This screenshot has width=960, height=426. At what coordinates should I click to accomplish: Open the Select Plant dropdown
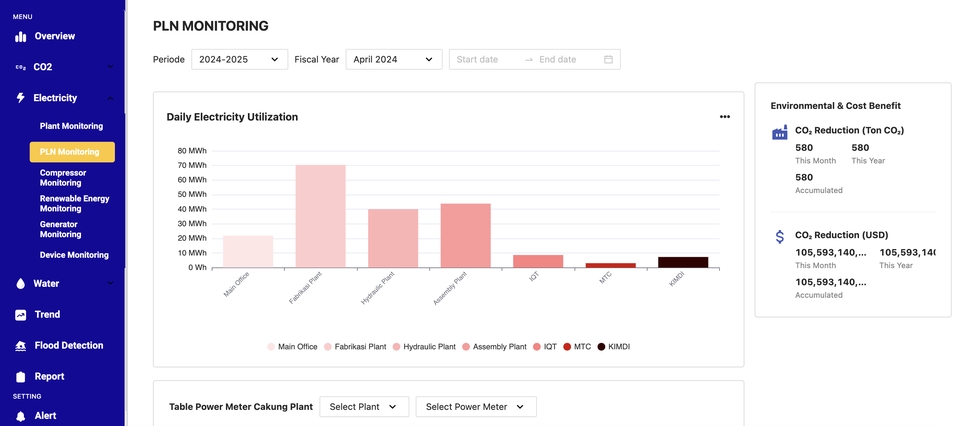[x=364, y=406]
